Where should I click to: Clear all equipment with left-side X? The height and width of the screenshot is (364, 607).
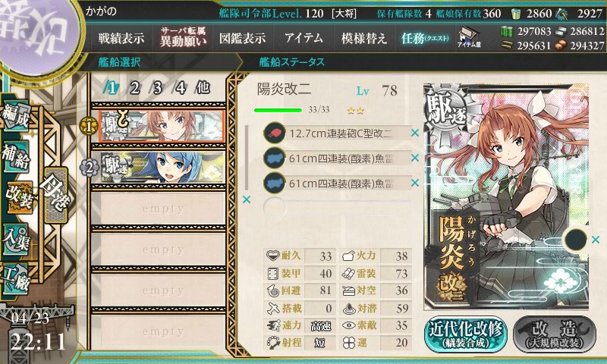tap(246, 199)
